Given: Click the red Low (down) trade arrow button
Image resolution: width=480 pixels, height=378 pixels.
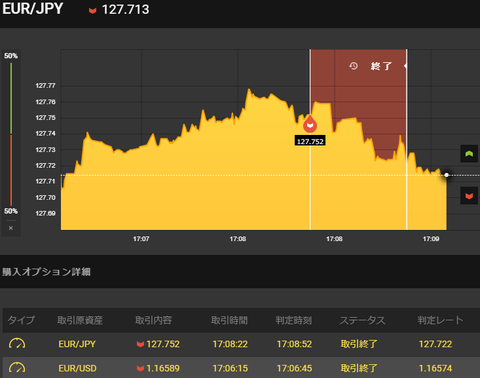Looking at the screenshot, I should tap(469, 196).
